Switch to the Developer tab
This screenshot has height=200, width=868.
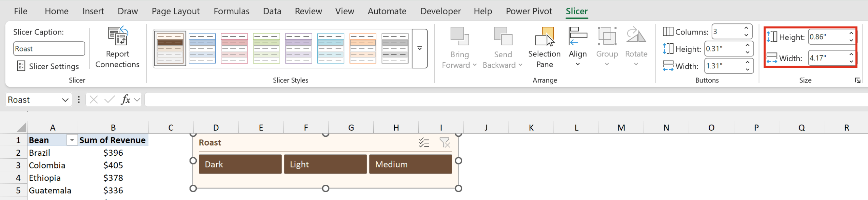(x=440, y=11)
